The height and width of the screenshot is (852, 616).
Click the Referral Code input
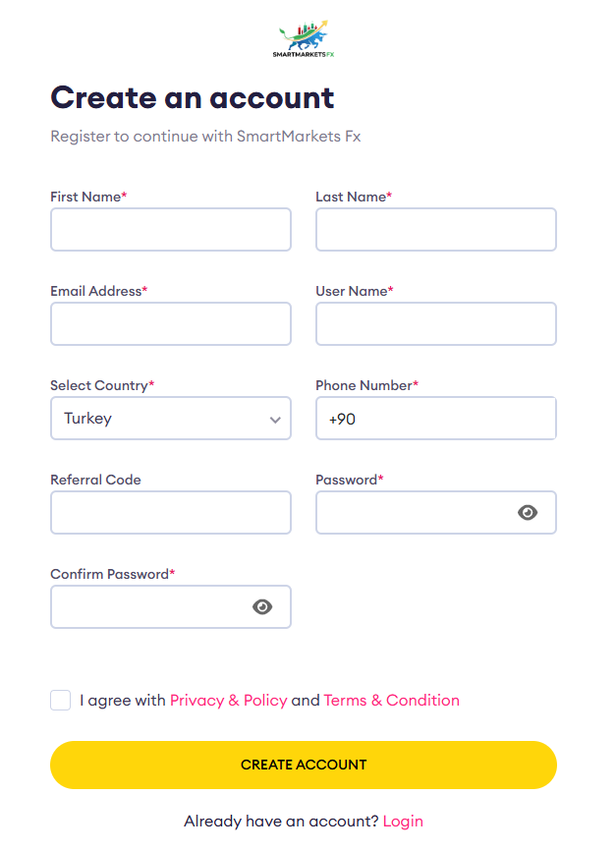170,513
